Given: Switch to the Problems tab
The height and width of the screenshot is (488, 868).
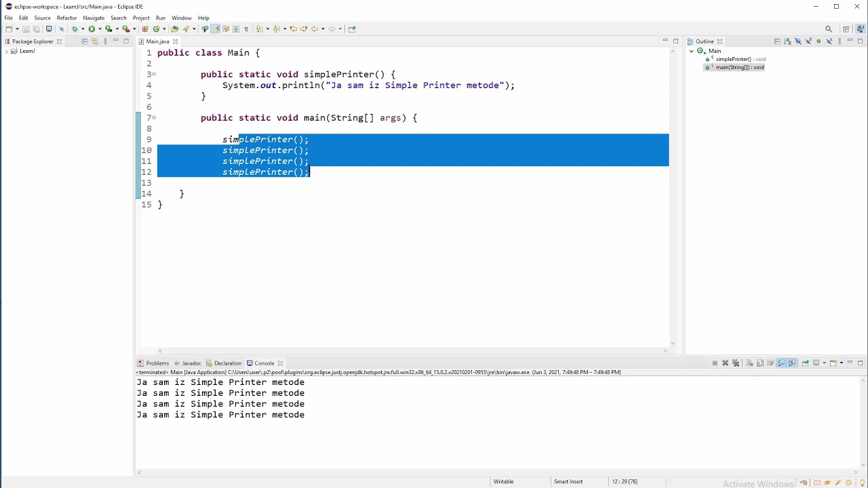Looking at the screenshot, I should click(153, 363).
